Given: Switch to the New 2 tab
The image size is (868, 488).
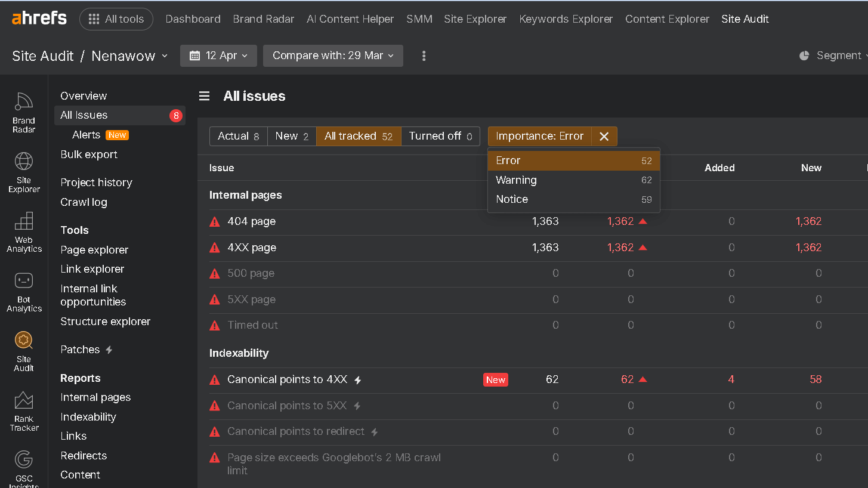Looking at the screenshot, I should 292,136.
